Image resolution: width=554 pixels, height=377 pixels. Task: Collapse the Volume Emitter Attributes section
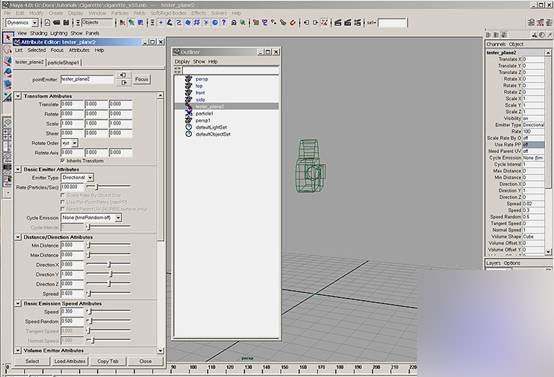(18, 351)
